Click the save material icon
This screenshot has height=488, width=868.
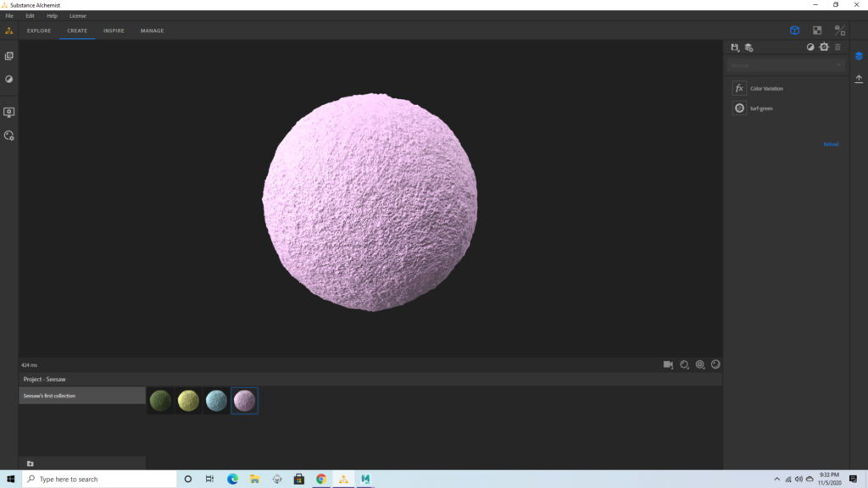point(735,47)
